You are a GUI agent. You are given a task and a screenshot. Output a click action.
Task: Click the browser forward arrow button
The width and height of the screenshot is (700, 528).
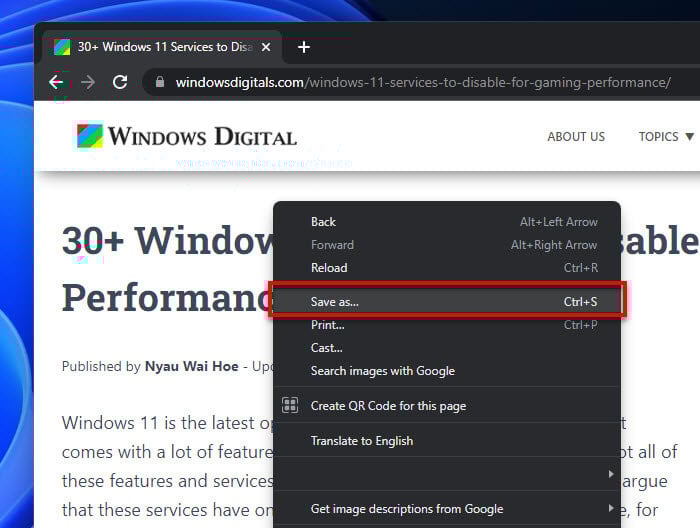(88, 82)
